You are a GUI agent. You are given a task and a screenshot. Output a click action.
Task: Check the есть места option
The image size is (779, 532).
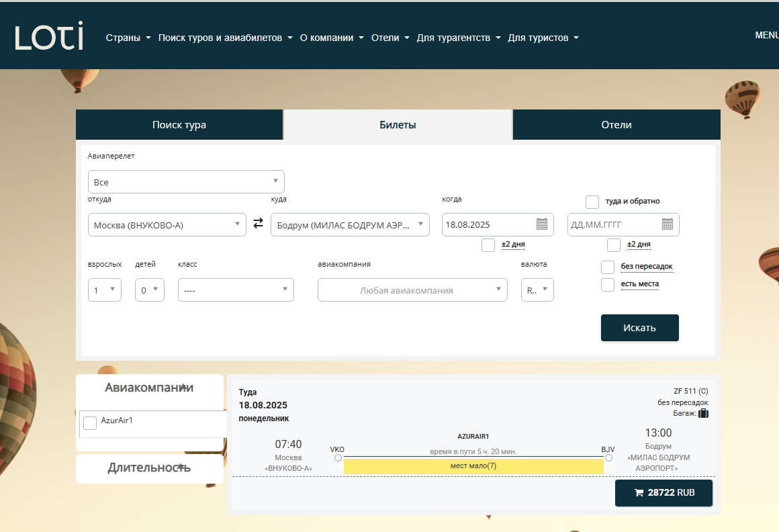pyautogui.click(x=608, y=285)
